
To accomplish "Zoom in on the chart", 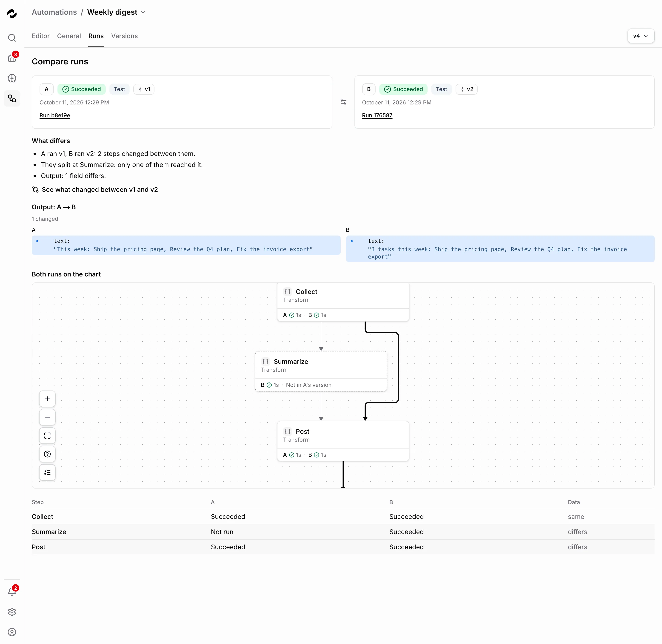I will click(x=47, y=399).
